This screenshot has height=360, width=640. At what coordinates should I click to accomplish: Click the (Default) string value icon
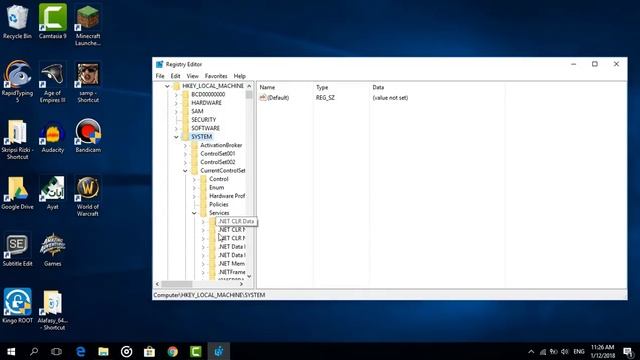click(x=263, y=98)
